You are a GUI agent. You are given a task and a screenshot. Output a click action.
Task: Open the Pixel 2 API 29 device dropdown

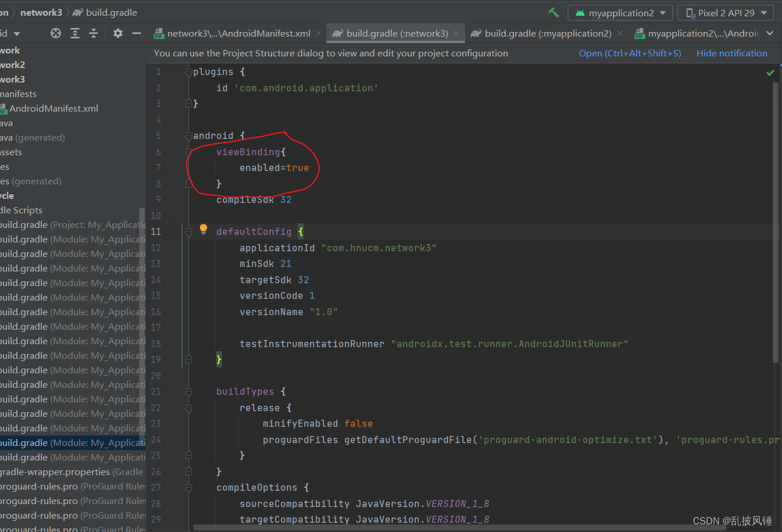click(x=726, y=13)
